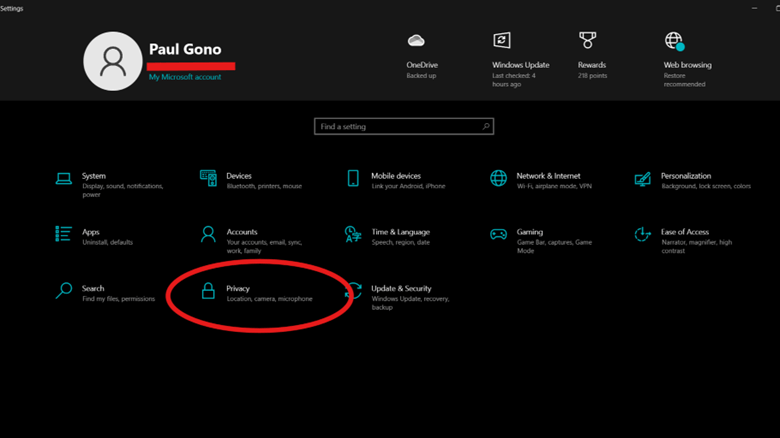Click the Paul Gono profile avatar
The height and width of the screenshot is (438, 780).
[x=112, y=60]
